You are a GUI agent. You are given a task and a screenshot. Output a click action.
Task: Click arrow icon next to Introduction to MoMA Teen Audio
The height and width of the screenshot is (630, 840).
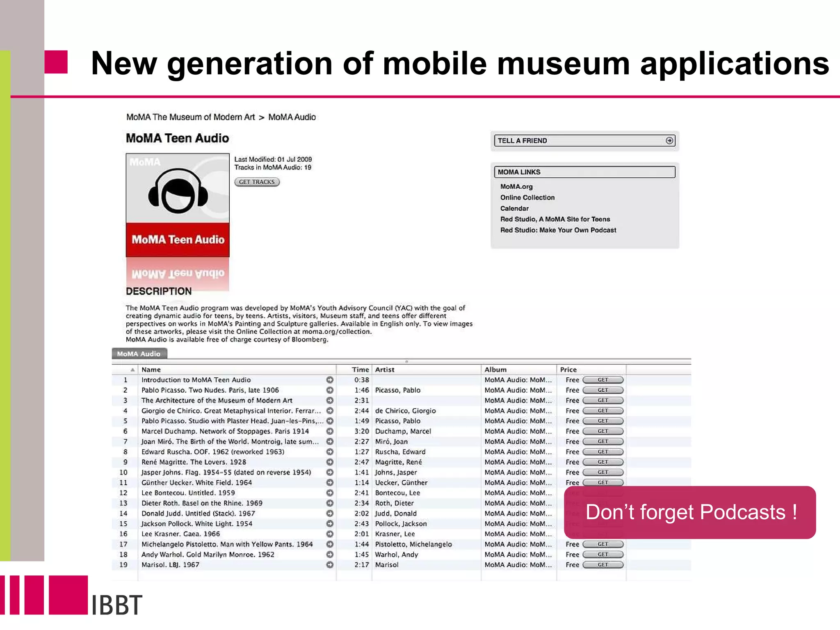(x=330, y=380)
